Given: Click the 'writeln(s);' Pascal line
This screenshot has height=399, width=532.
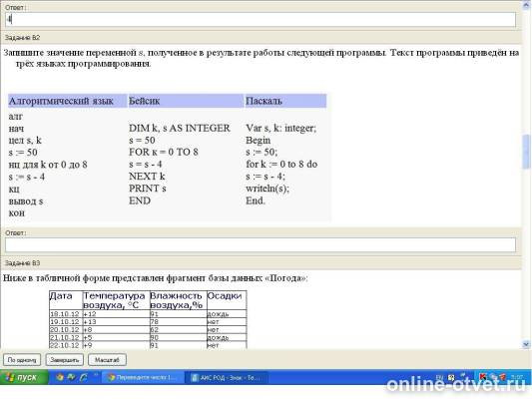Looking at the screenshot, I should coord(267,189).
